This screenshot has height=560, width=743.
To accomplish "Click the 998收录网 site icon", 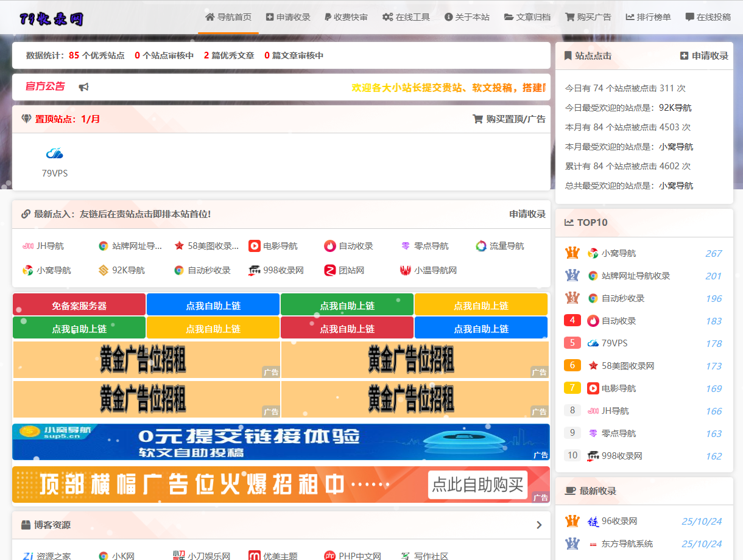I will [255, 270].
